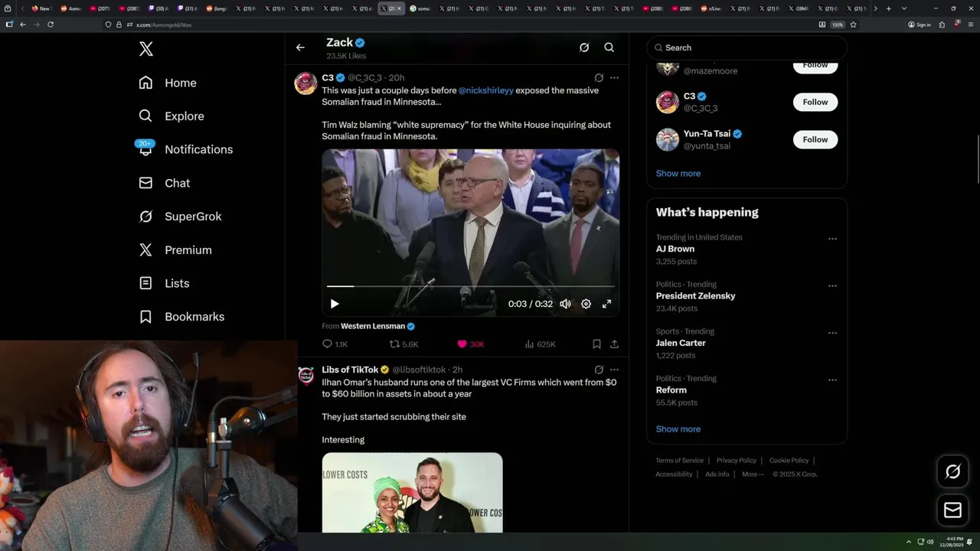Share C3's post

point(614,344)
